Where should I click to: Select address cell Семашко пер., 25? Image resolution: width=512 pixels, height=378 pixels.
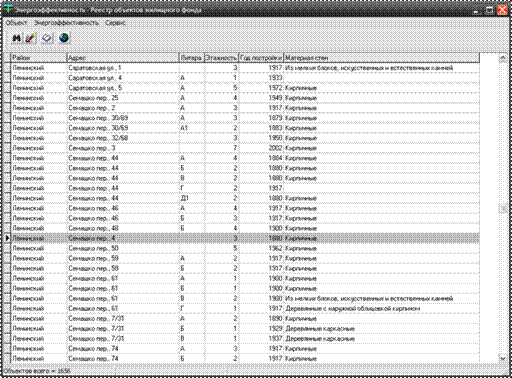click(123, 98)
